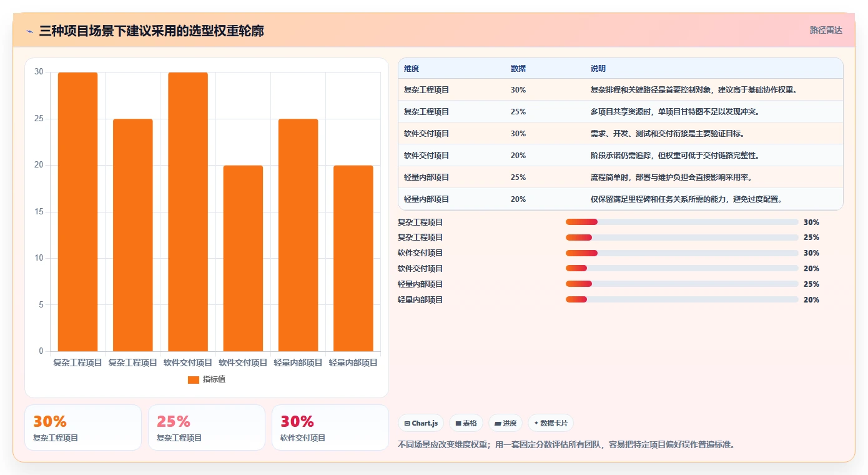Image resolution: width=868 pixels, height=475 pixels.
Task: Click the 轻量内部项目 chart bar valued 20
Action: coord(353,258)
